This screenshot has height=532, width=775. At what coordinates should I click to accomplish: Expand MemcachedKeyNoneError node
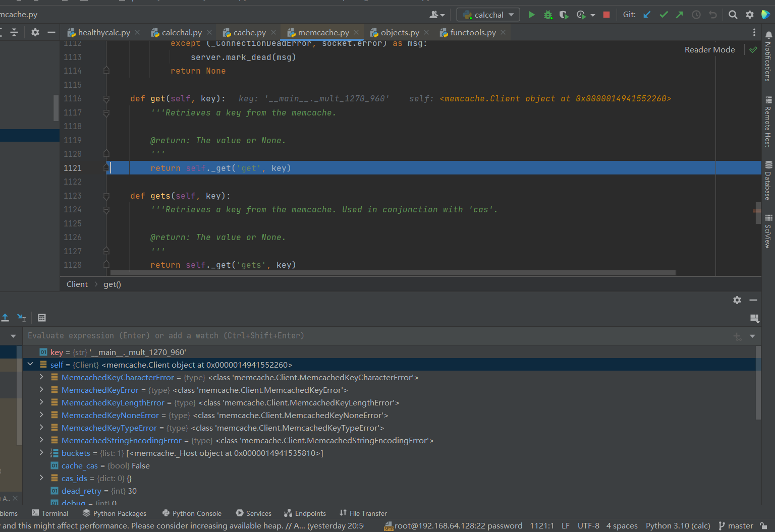click(41, 415)
